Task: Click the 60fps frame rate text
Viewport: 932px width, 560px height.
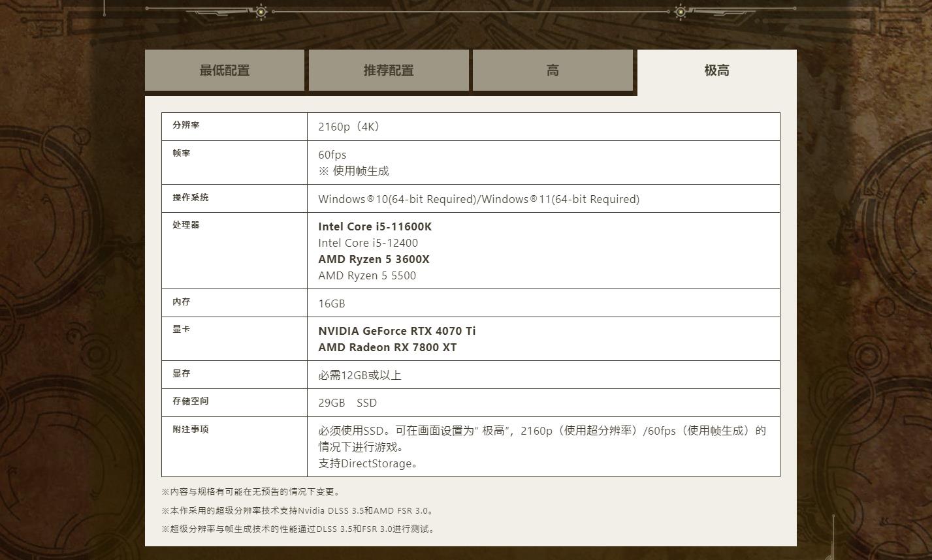Action: tap(332, 155)
